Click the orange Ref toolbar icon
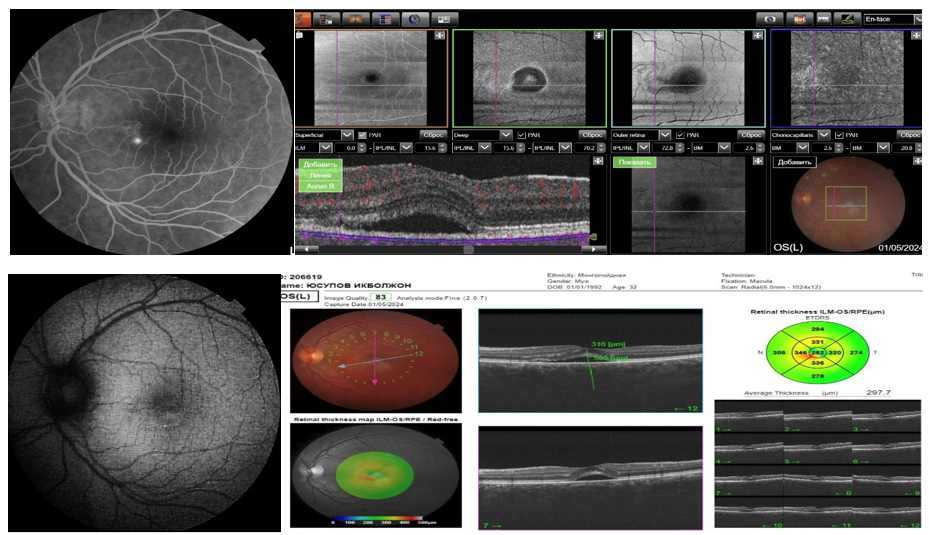929x535 pixels. [x=797, y=18]
